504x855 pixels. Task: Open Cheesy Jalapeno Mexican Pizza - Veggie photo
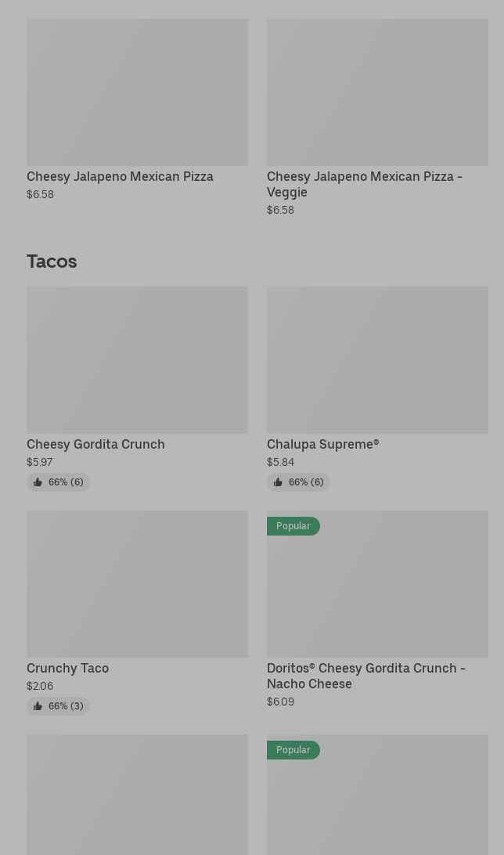tap(377, 92)
